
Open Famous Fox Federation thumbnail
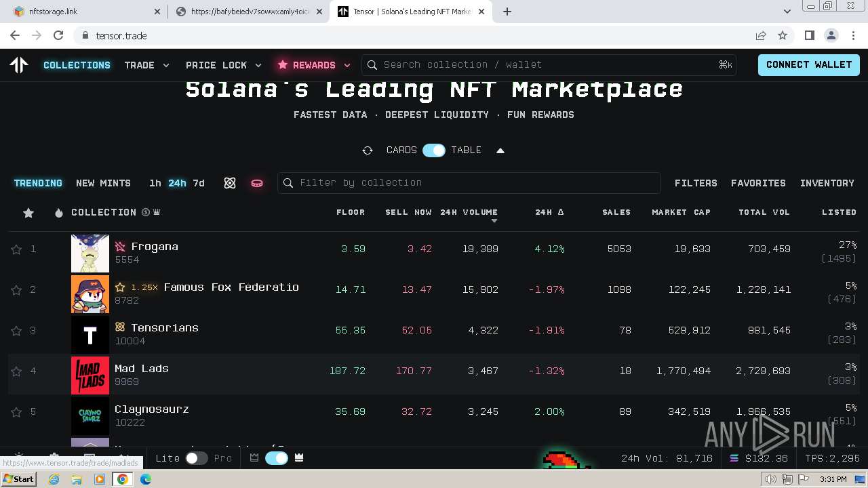point(90,294)
